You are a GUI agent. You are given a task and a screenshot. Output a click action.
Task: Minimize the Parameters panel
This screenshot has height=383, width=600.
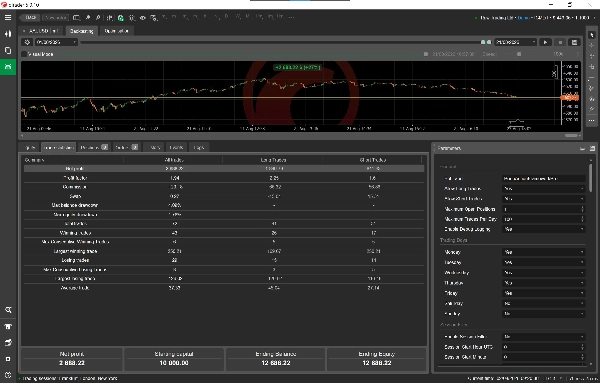tap(582, 148)
